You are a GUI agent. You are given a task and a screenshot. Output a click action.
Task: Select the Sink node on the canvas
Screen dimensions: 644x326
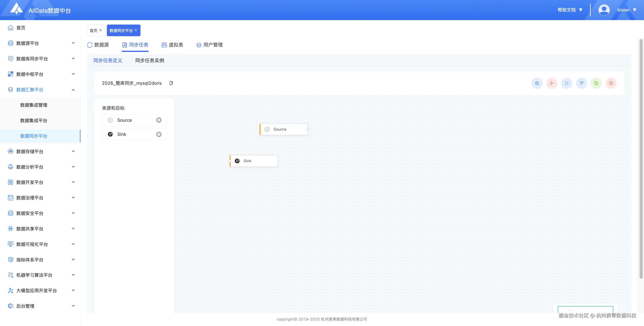point(254,161)
